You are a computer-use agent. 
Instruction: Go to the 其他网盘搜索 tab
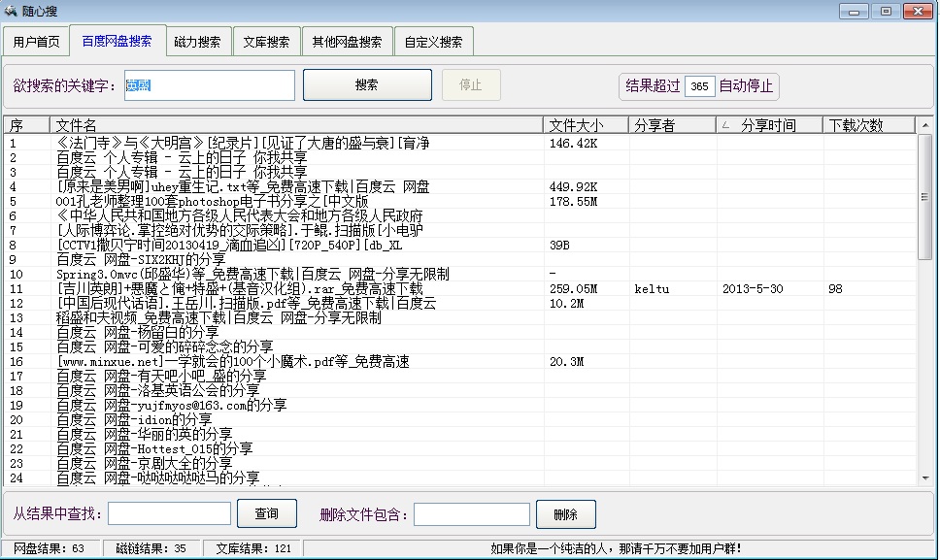[347, 43]
